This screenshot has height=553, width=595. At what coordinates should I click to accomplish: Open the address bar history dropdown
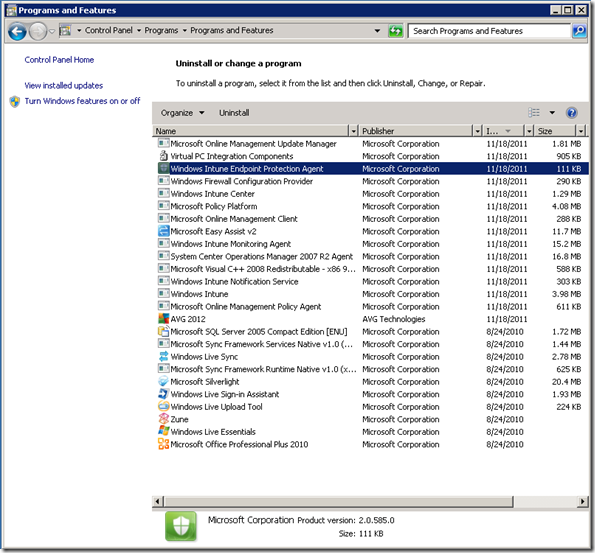pyautogui.click(x=377, y=31)
